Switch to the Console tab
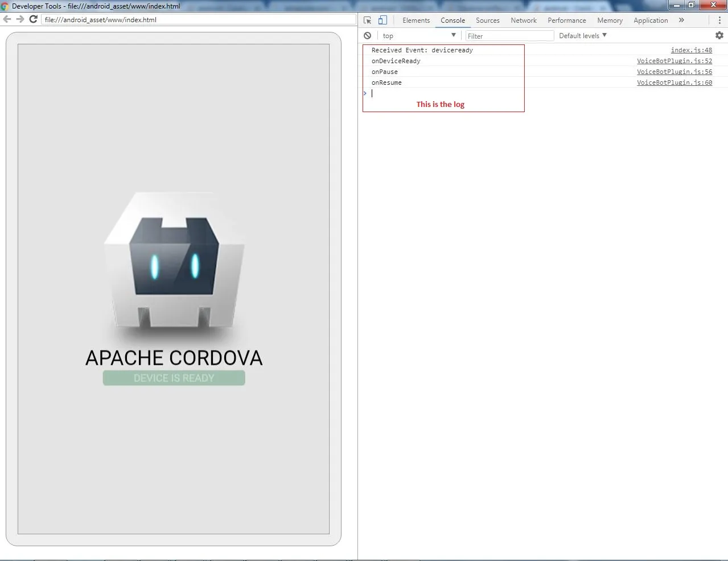The height and width of the screenshot is (561, 728). (x=453, y=20)
